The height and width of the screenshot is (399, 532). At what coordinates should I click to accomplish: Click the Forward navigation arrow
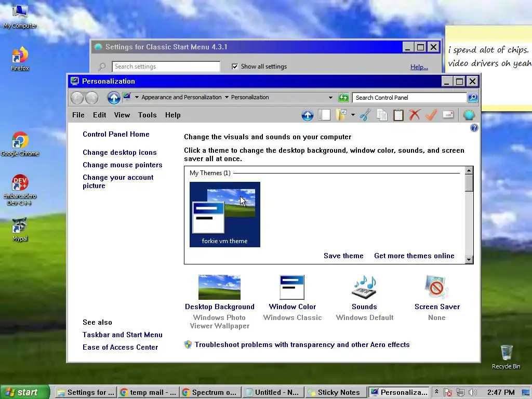coord(91,98)
